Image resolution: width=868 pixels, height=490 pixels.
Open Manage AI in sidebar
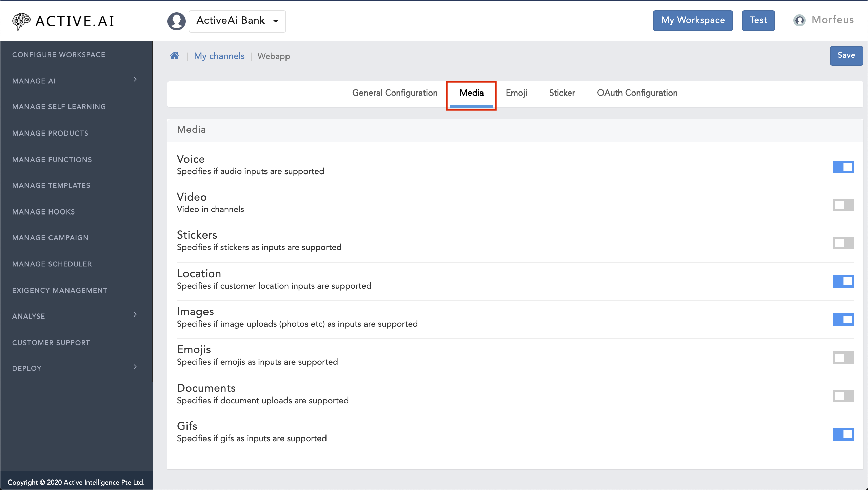[x=34, y=81]
